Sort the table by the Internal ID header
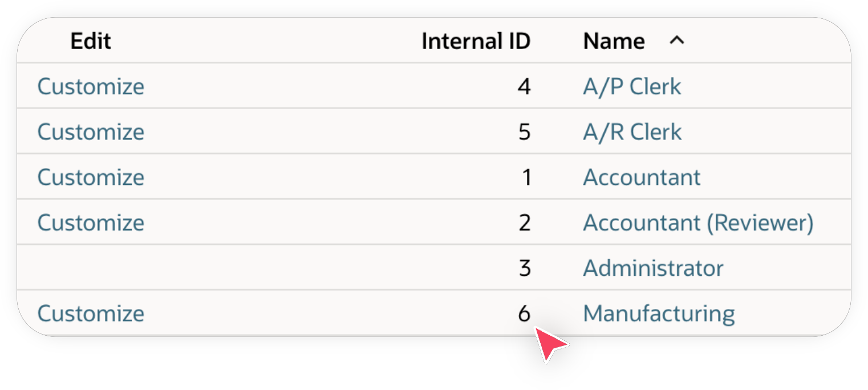This screenshot has height=390, width=868. (x=476, y=41)
